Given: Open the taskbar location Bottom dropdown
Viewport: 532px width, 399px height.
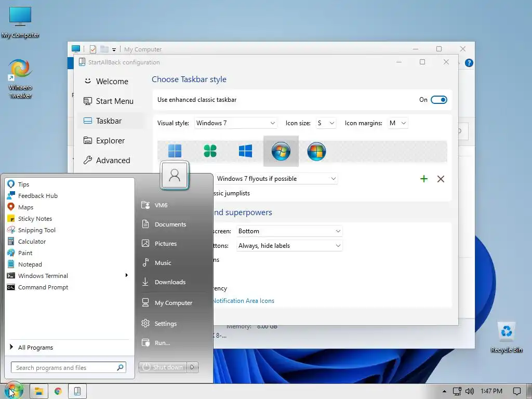Looking at the screenshot, I should (x=289, y=231).
